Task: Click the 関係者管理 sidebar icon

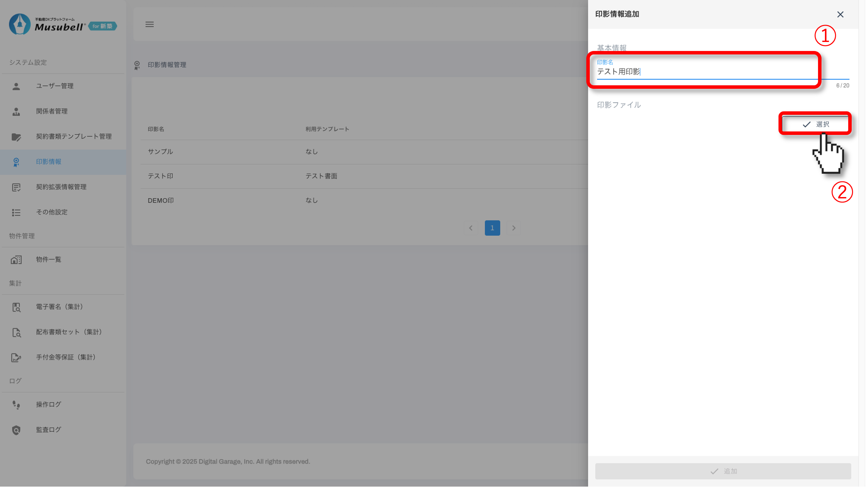Action: (x=16, y=111)
